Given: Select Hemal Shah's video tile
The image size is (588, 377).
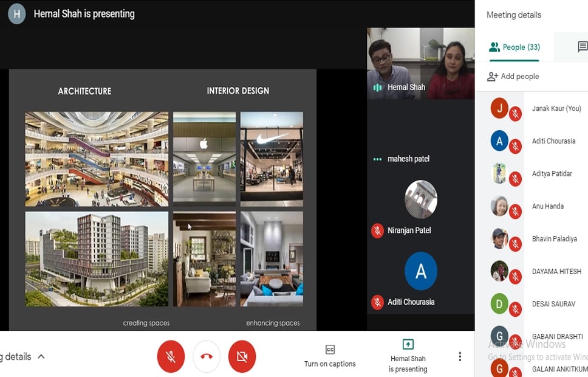Looking at the screenshot, I should (420, 63).
